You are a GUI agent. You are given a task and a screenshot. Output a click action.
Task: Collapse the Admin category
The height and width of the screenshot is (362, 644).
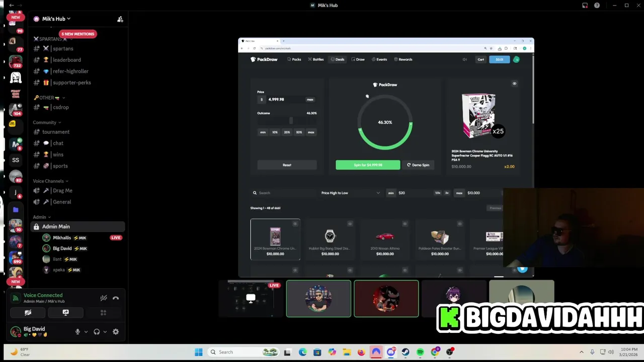42,217
